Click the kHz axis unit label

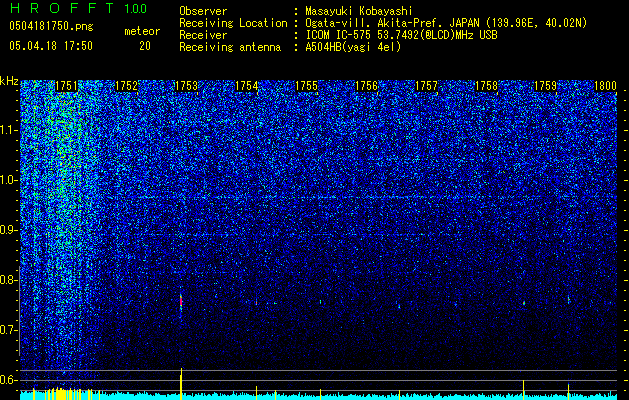[x=9, y=81]
